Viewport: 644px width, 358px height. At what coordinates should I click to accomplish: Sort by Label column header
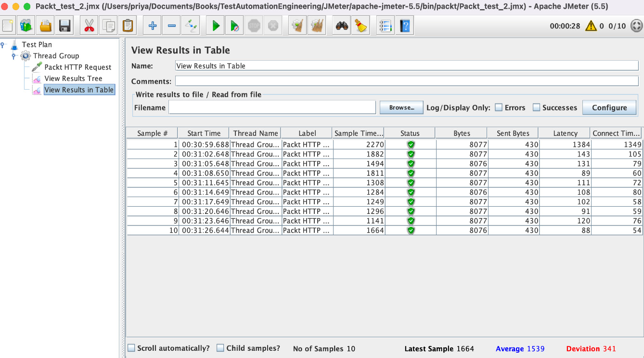click(x=307, y=133)
